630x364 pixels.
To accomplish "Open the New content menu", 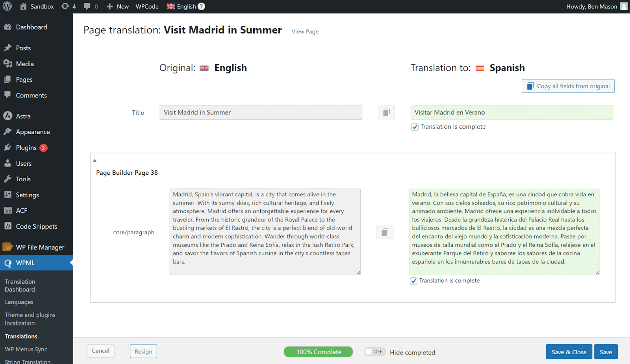I will [x=117, y=6].
